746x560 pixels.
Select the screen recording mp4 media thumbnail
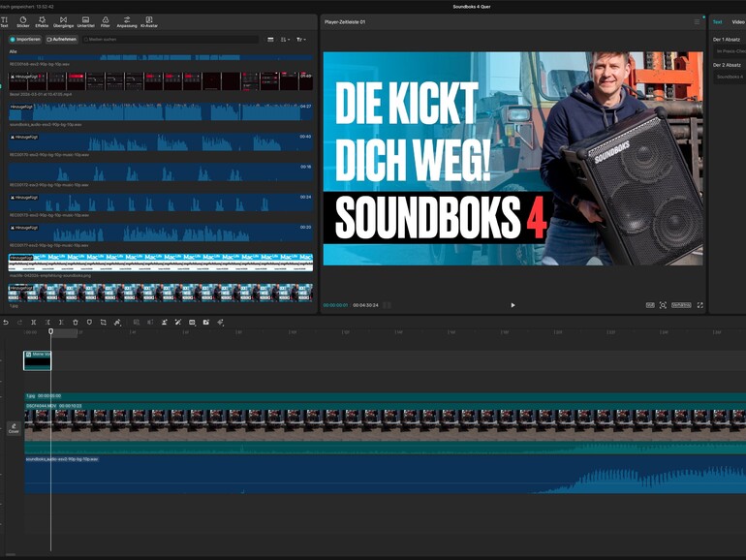[x=161, y=81]
